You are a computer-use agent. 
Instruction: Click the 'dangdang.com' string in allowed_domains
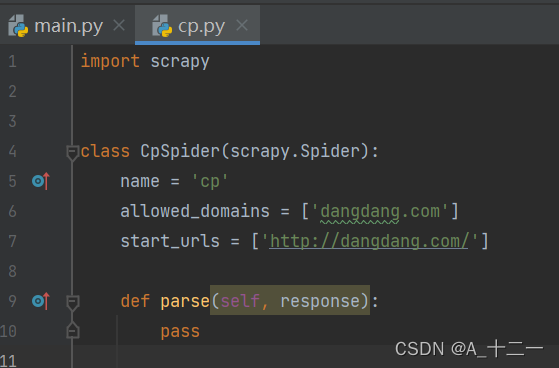tap(380, 211)
